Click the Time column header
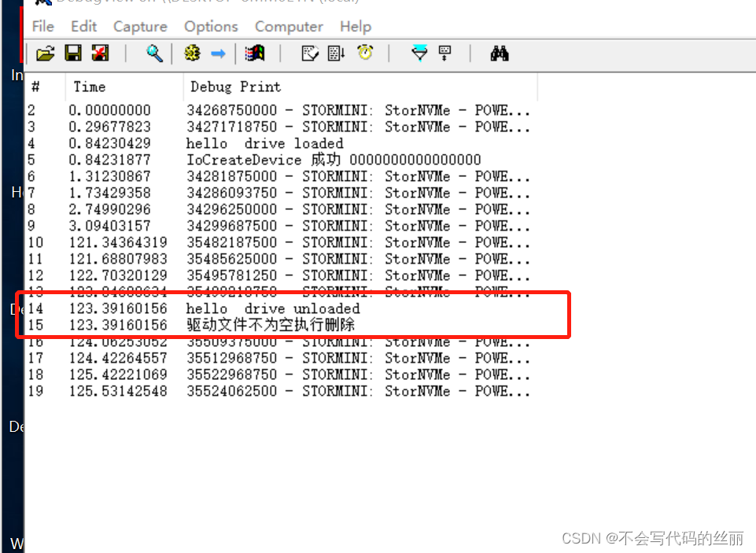The height and width of the screenshot is (553, 756). tap(124, 87)
